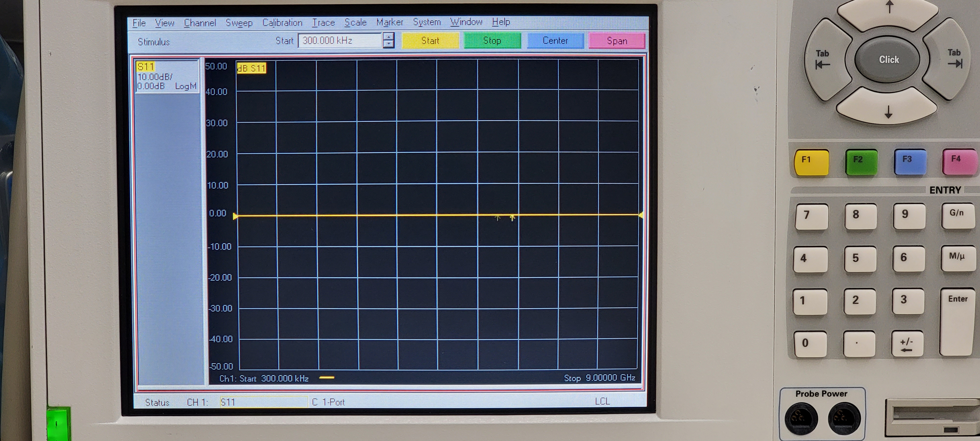
Task: Open the Sweep menu
Action: coord(239,23)
